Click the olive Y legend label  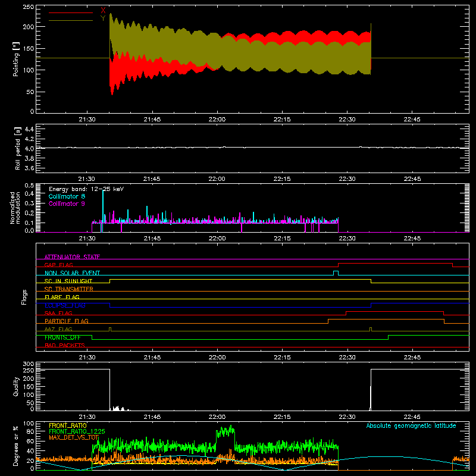103,18
